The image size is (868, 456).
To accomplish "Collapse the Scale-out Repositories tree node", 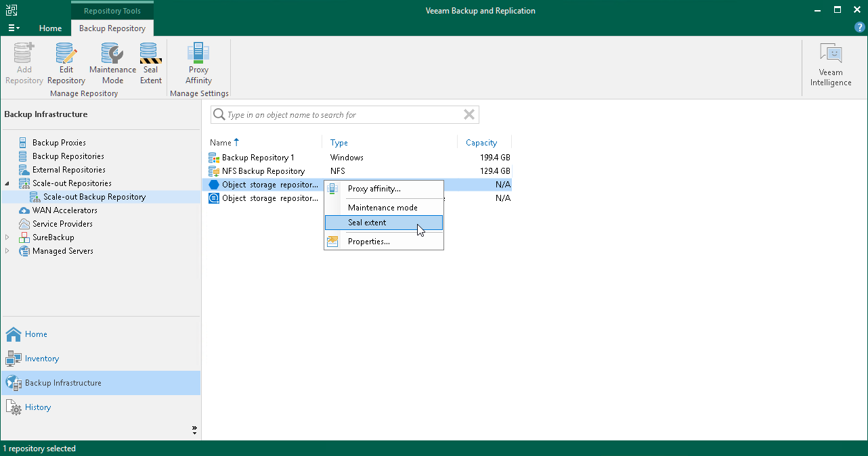I will 7,183.
